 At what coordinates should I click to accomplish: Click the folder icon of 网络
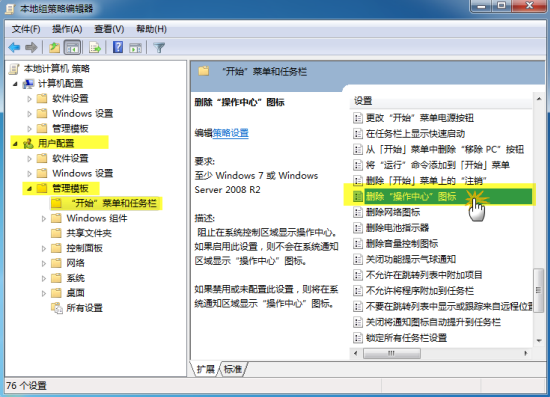pyautogui.click(x=56, y=263)
